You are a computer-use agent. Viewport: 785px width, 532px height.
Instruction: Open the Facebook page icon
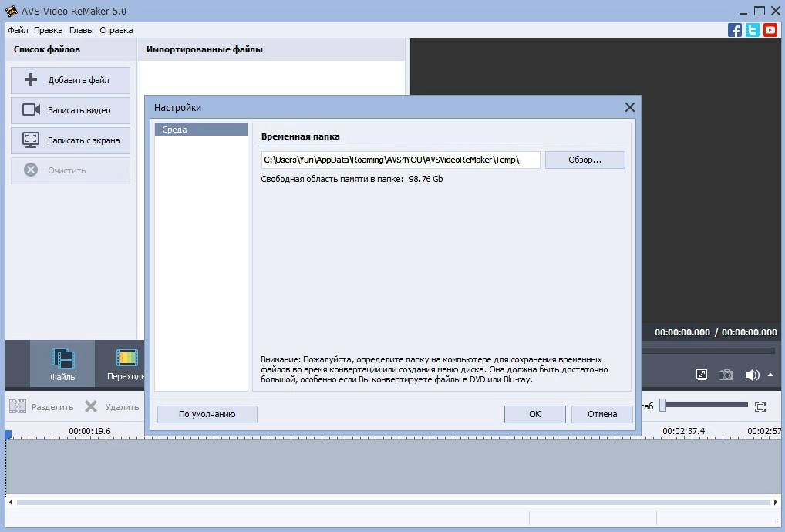[734, 30]
